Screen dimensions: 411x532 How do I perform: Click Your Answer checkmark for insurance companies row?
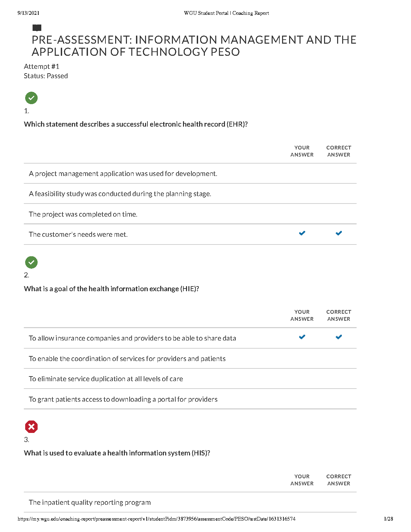click(x=302, y=337)
